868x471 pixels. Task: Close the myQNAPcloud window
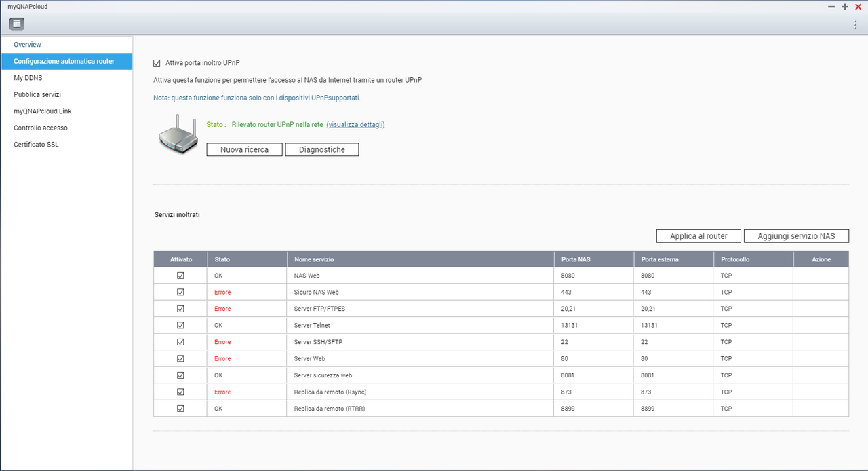[x=858, y=6]
